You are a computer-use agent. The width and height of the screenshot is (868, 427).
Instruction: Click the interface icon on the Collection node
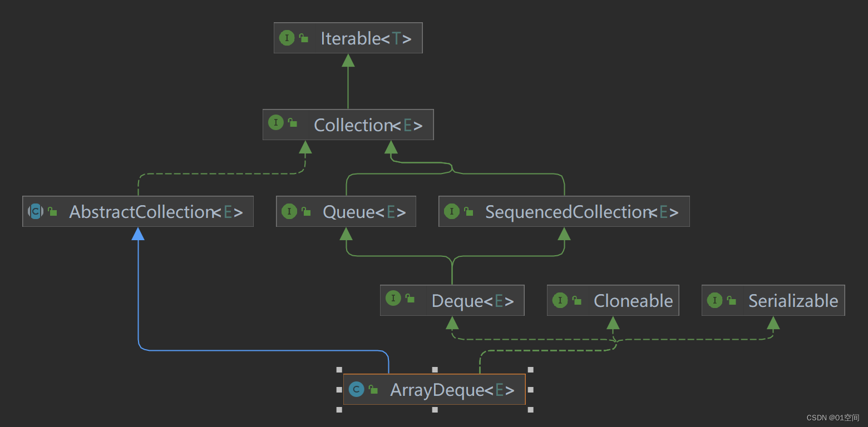[x=276, y=123]
